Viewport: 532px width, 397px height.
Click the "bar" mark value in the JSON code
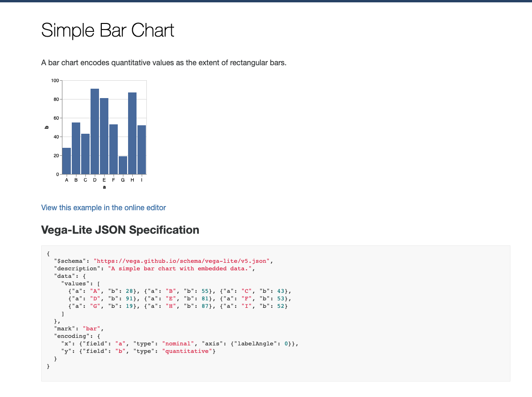(x=91, y=328)
